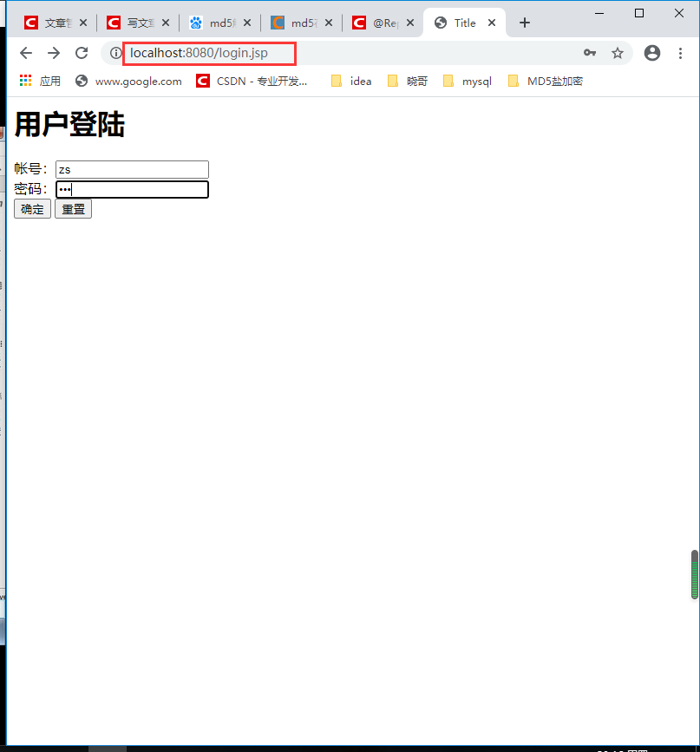This screenshot has width=700, height=752.
Task: Submit login with 确定 button
Action: click(32, 209)
